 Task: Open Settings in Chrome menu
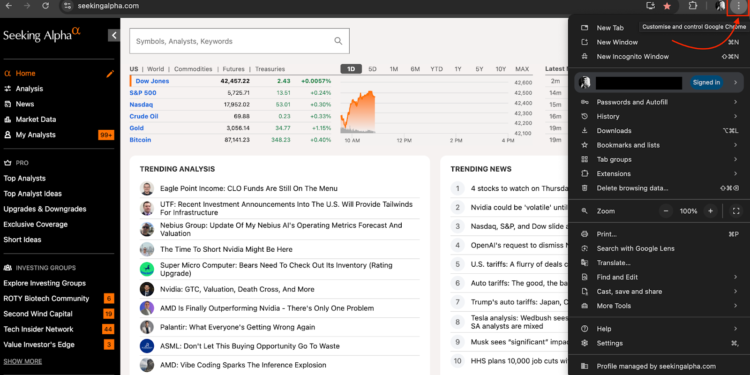(x=659, y=343)
